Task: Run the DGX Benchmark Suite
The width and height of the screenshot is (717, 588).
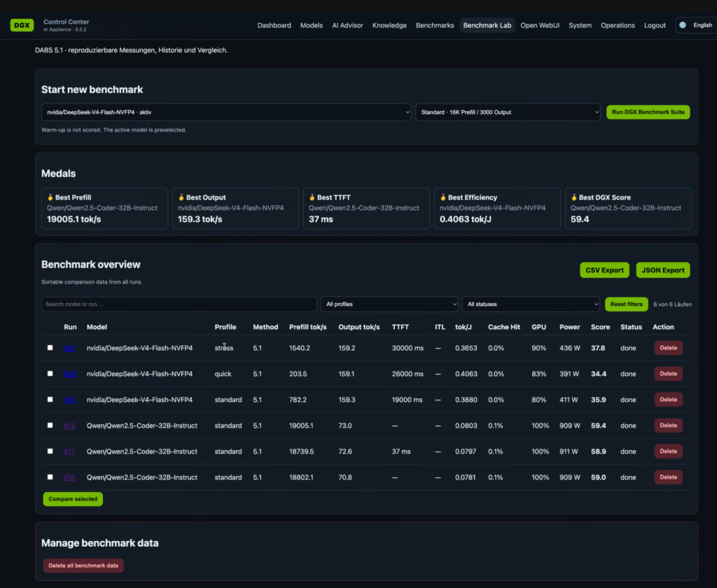Action: coord(648,112)
